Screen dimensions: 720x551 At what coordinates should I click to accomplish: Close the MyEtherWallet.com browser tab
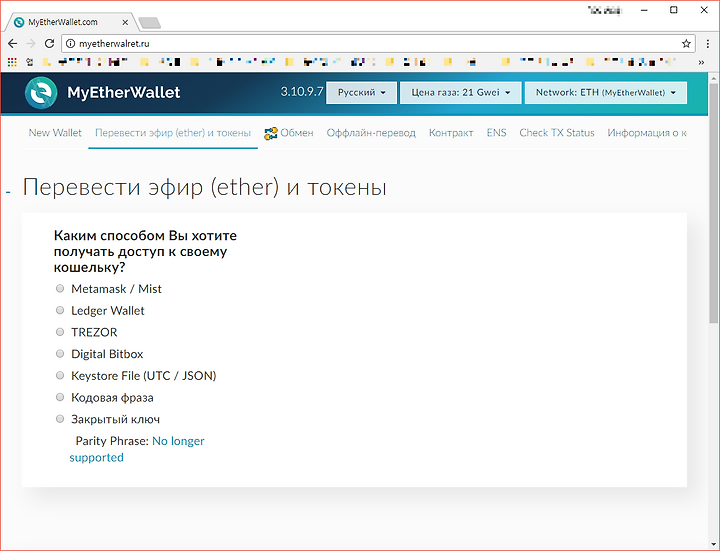tap(125, 22)
